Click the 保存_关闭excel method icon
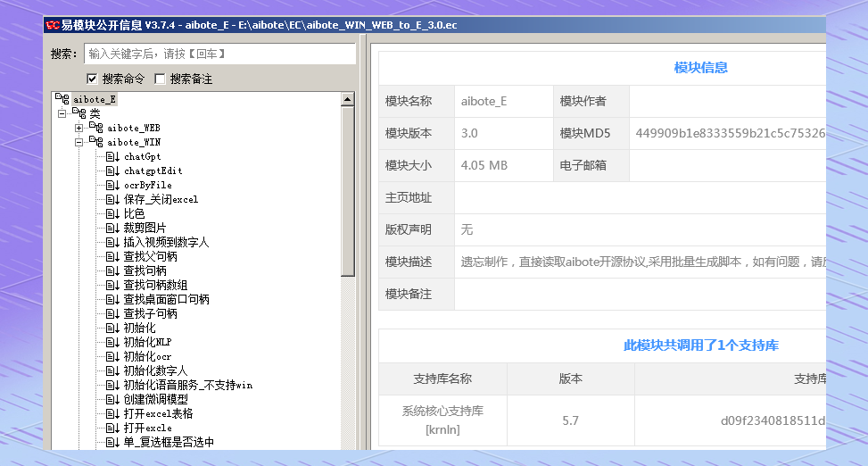 point(113,199)
